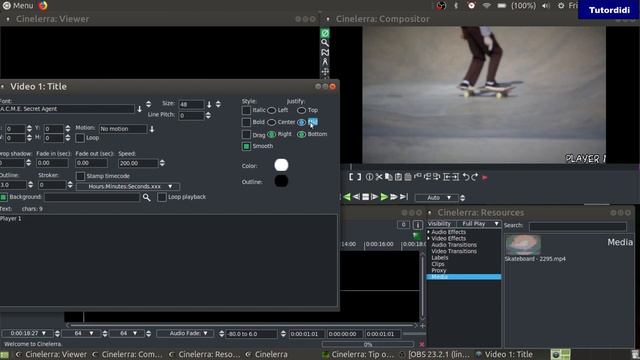Enable the motion Loop checkbox

[x=80, y=138]
